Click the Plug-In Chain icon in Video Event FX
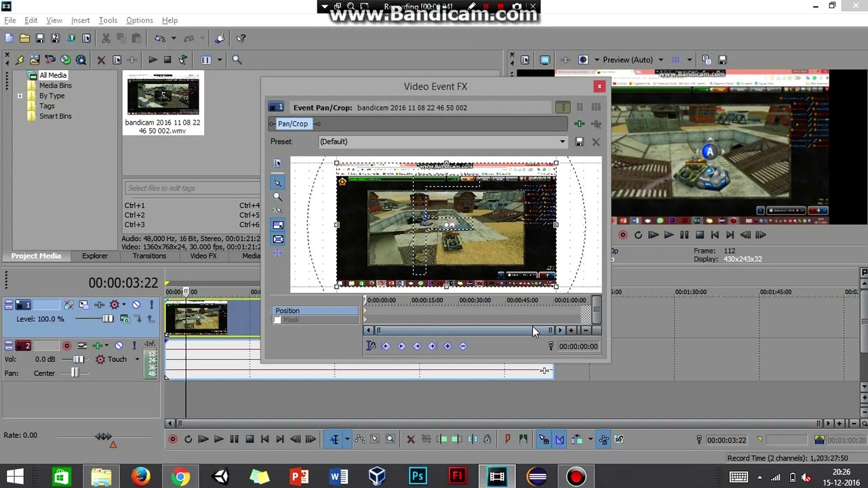Image resolution: width=868 pixels, height=488 pixels. (x=579, y=124)
